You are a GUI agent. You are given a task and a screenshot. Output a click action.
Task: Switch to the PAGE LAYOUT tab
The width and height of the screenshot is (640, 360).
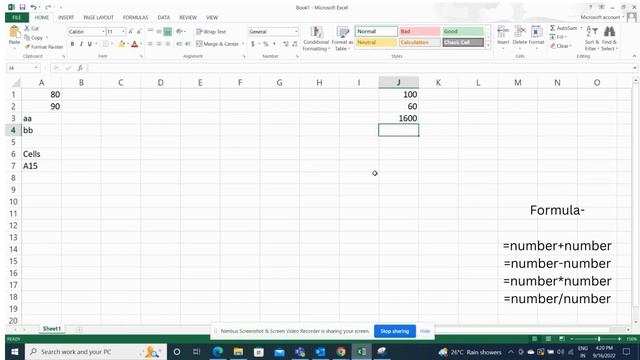click(98, 18)
